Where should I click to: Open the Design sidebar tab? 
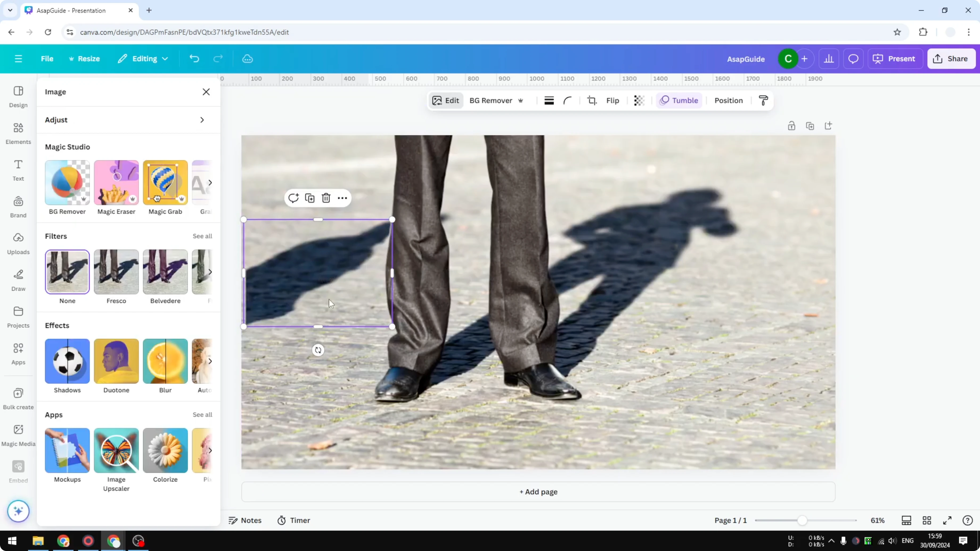[x=18, y=97]
